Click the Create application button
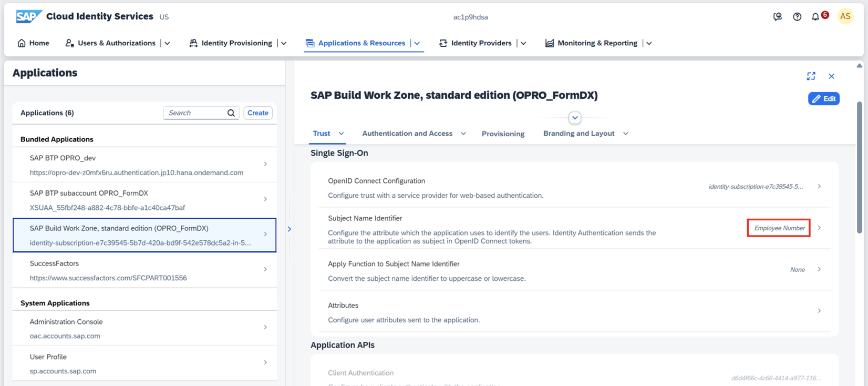 (x=257, y=113)
